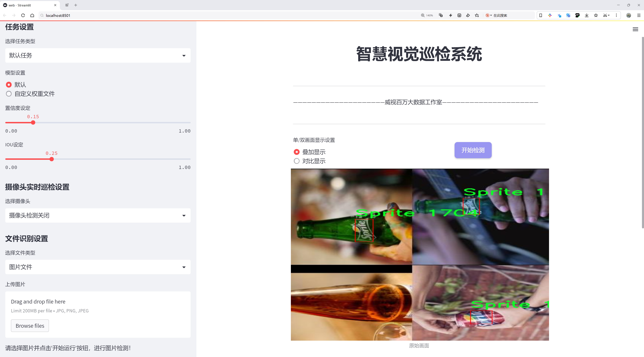
Task: Add this page to favorites with star-plus
Action: 477,15
